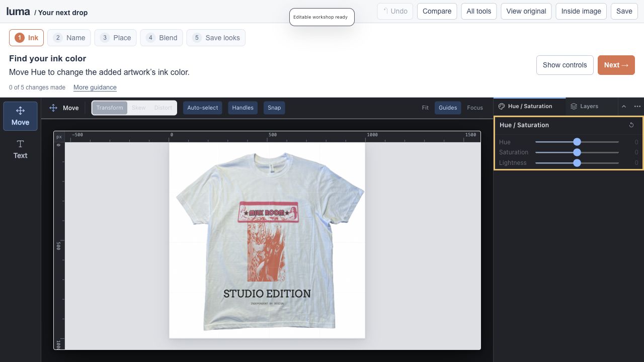Go to step 3 Place
The image size is (644, 362).
point(116,38)
